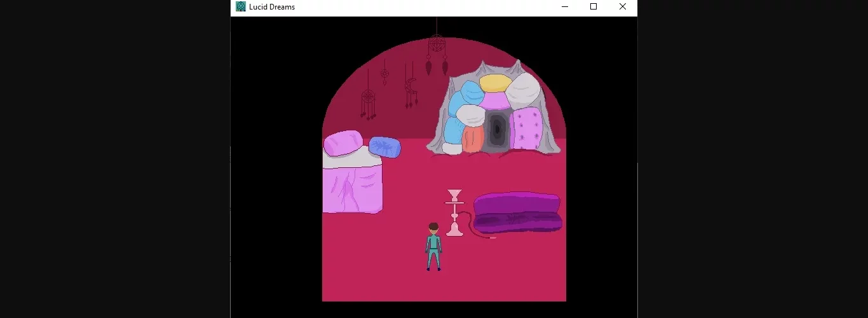Click the Lucid Dreams app icon in title bar
This screenshot has width=868, height=318.
pos(240,7)
